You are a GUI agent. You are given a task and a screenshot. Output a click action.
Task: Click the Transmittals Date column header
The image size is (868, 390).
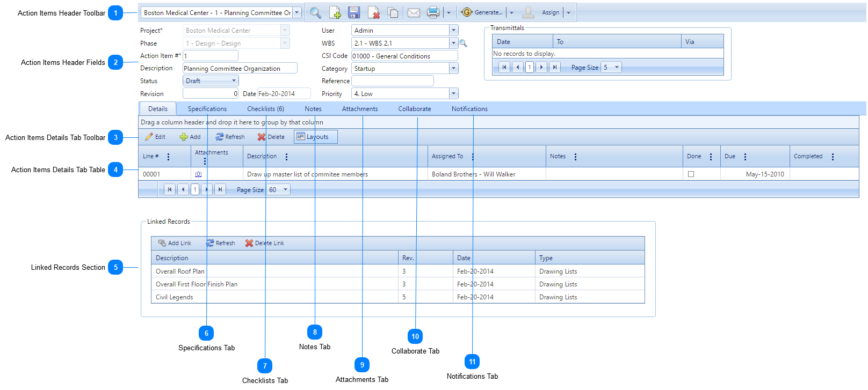523,41
